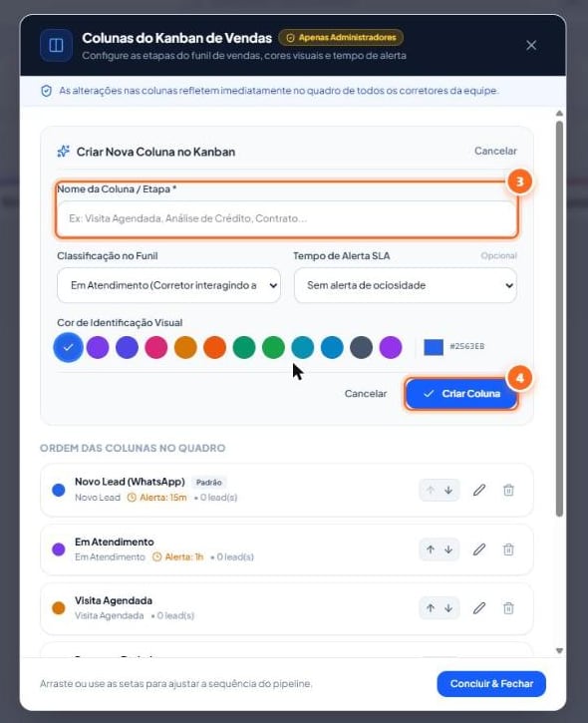Move Novo Lead (WhatsApp) column up

(x=431, y=491)
